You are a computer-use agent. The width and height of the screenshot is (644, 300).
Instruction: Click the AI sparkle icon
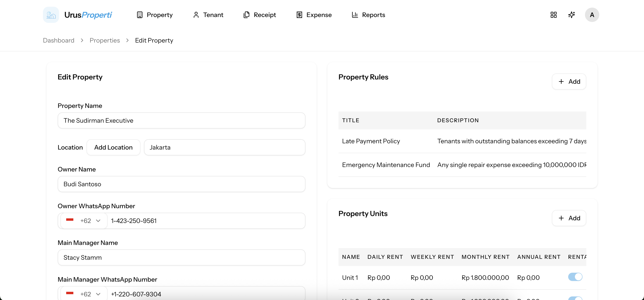(572, 15)
